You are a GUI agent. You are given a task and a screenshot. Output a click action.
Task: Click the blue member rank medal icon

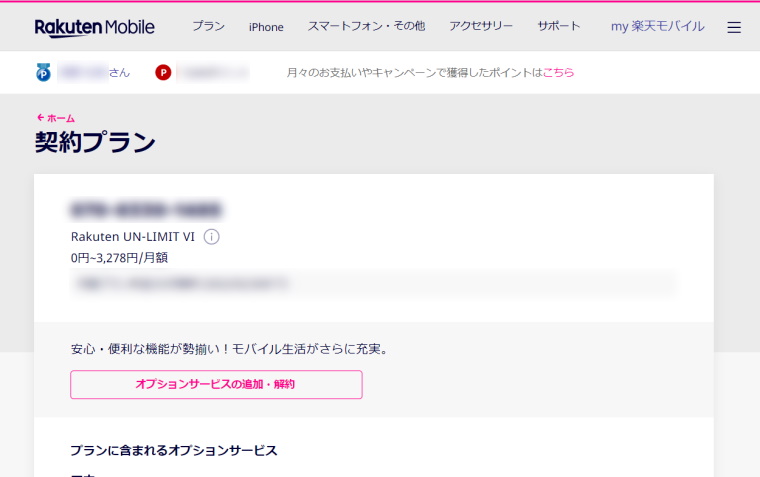(43, 73)
